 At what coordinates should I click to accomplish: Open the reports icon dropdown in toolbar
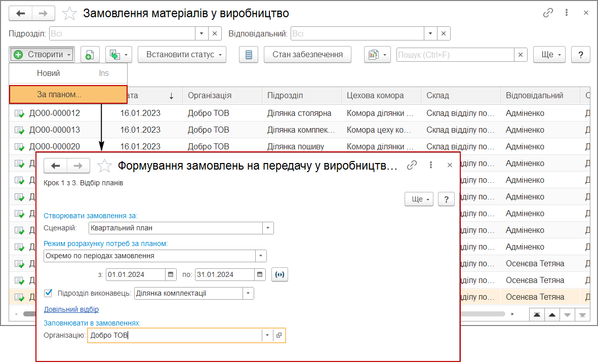(377, 55)
